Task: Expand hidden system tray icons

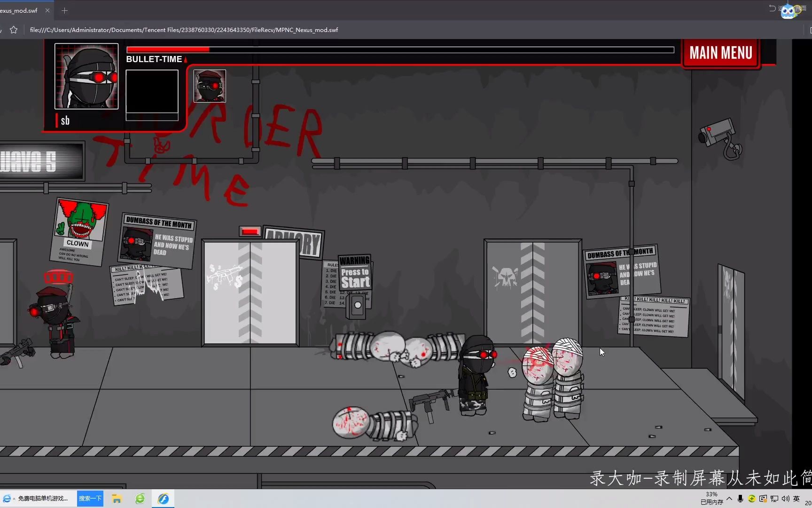Action: pyautogui.click(x=729, y=499)
